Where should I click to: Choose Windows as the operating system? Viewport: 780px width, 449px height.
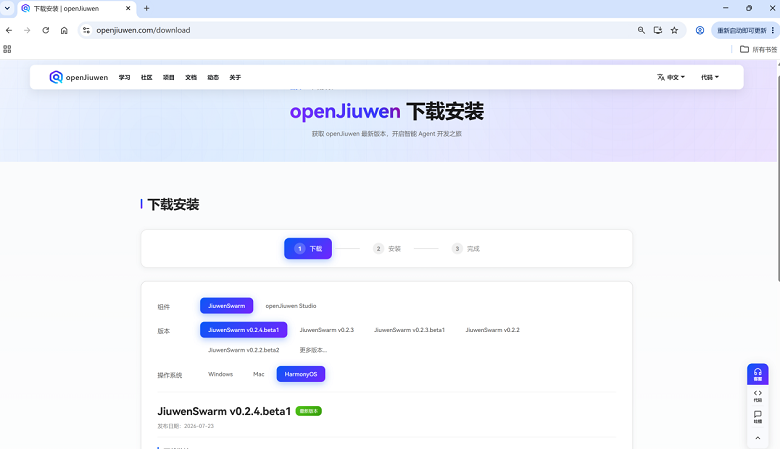click(220, 374)
